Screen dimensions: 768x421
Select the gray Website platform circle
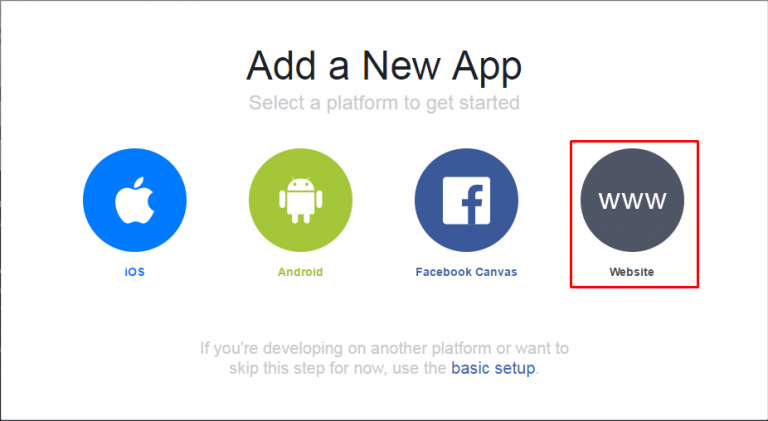point(632,200)
